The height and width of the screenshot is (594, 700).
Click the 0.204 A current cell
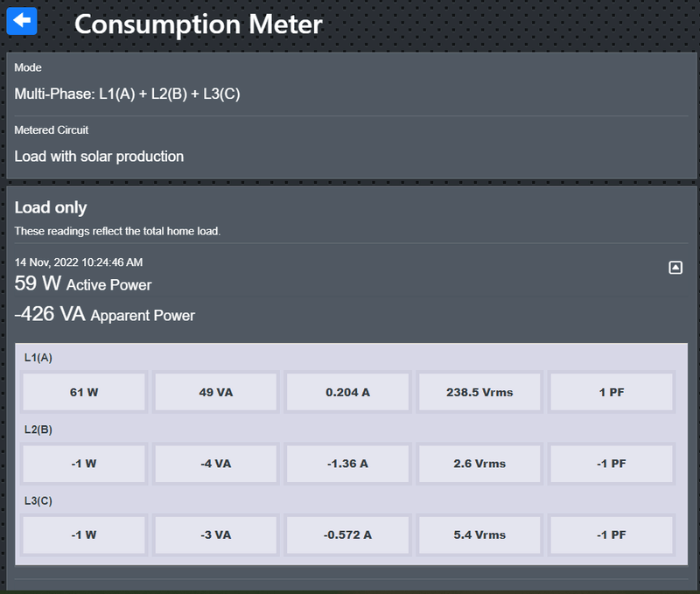click(x=347, y=392)
